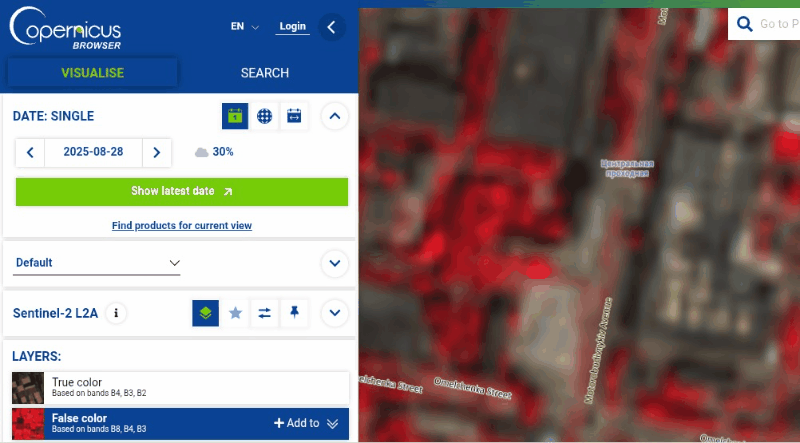
Task: Collapse the Date section chevron
Action: coord(335,116)
